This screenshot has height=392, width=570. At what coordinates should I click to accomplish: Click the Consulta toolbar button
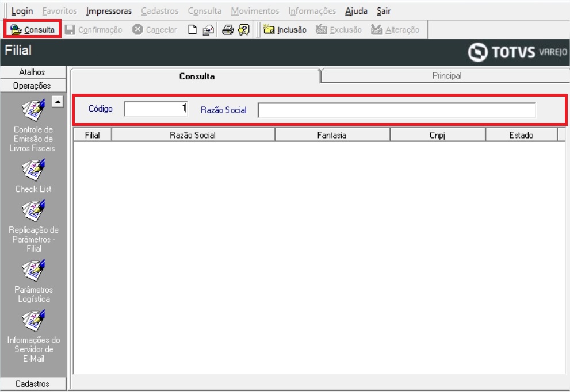32,29
